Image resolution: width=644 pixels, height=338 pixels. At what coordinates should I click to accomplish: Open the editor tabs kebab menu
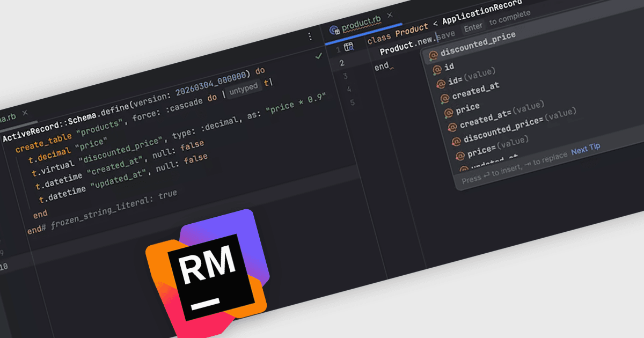coord(310,36)
